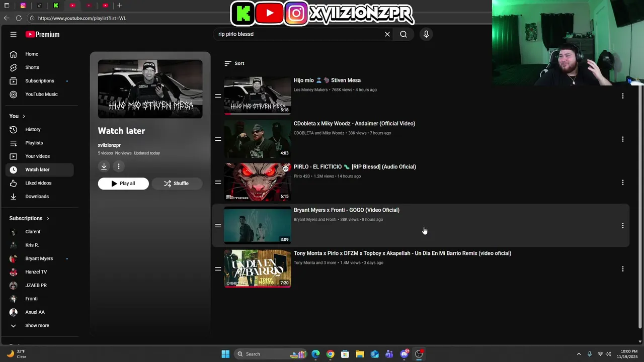644x362 pixels.
Task: Expand the You section chevron
Action: [24, 116]
